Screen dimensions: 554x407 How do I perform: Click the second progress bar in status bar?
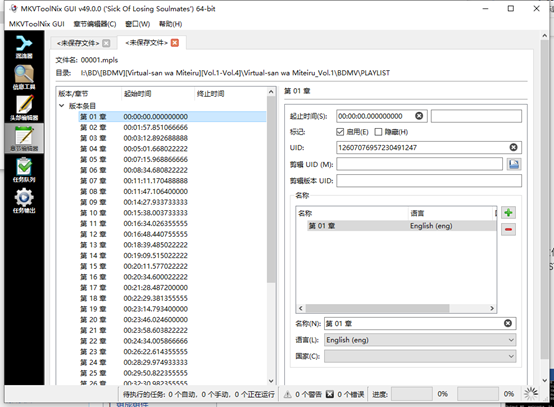(478, 394)
